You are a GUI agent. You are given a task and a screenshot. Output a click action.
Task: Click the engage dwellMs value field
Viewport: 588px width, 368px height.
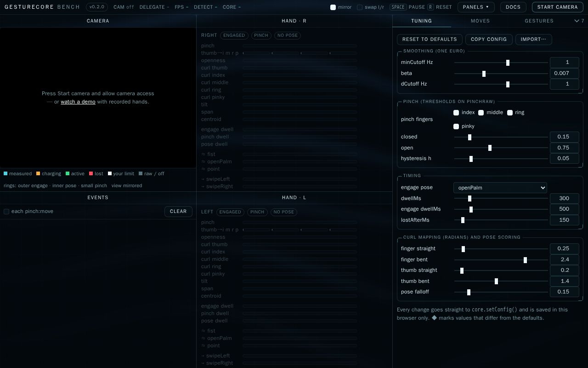point(564,209)
